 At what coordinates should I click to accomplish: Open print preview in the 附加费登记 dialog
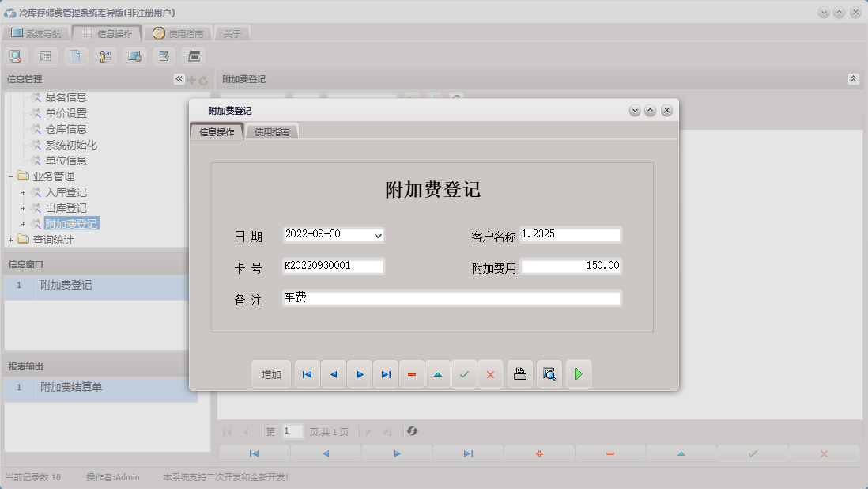(549, 373)
